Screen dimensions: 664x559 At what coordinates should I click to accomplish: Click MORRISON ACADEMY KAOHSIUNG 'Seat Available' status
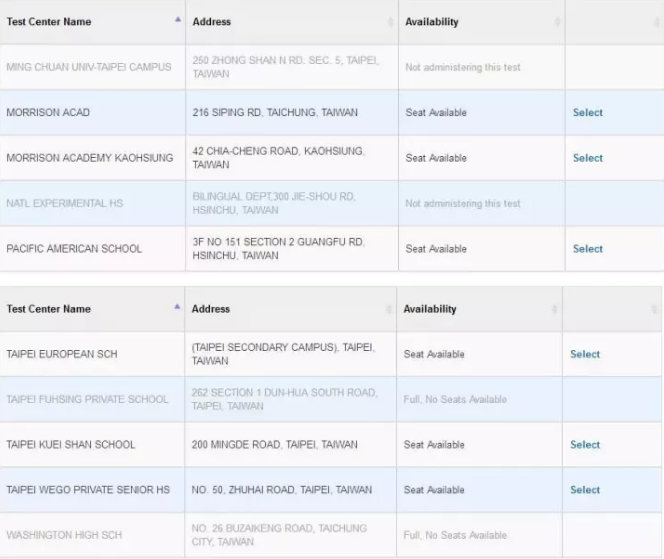[x=436, y=158]
